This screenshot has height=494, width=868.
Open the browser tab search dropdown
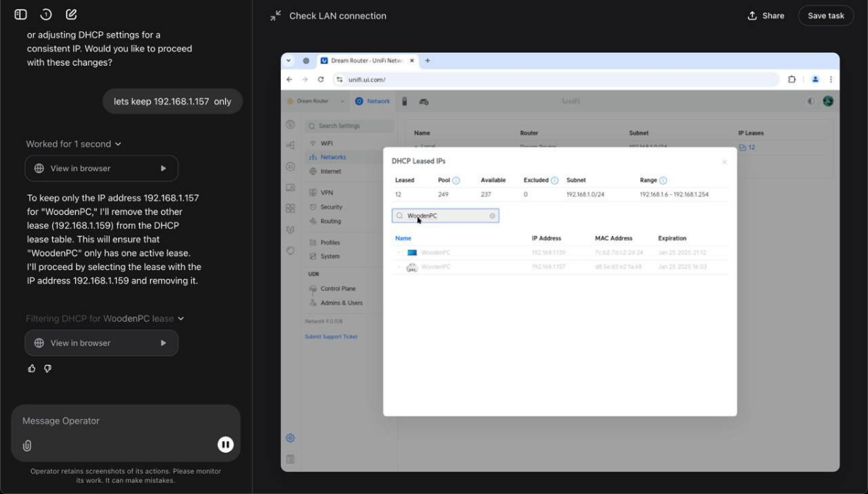point(288,61)
